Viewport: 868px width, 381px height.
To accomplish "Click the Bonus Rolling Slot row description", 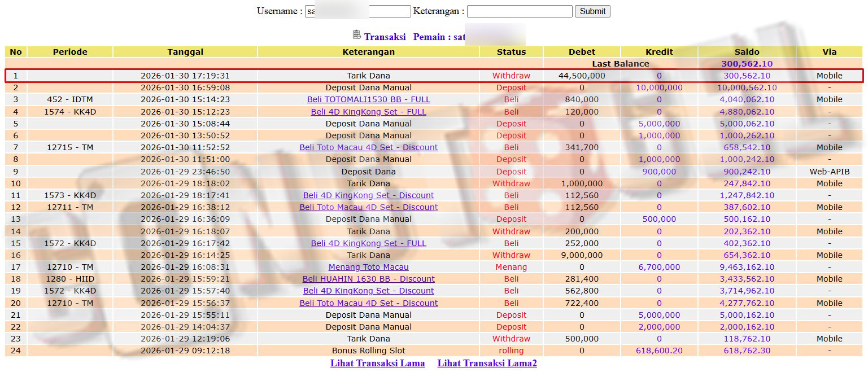I will pyautogui.click(x=368, y=351).
